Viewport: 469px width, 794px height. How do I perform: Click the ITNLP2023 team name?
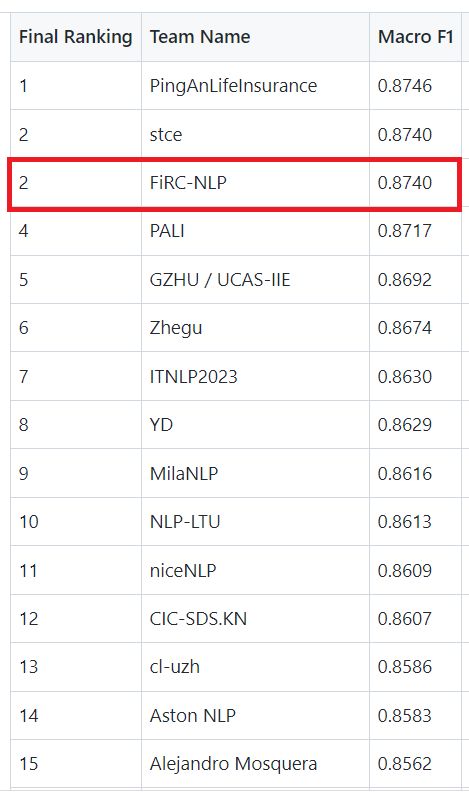pyautogui.click(x=193, y=376)
